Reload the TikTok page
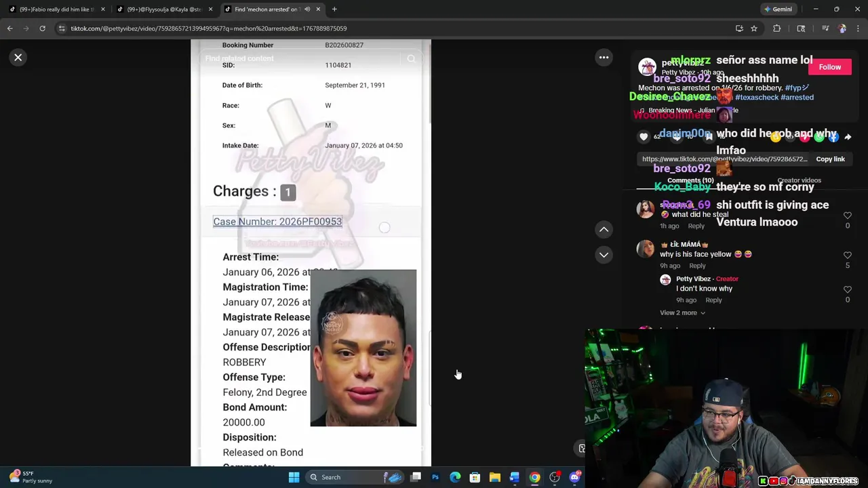The width and height of the screenshot is (868, 488). (x=42, y=28)
